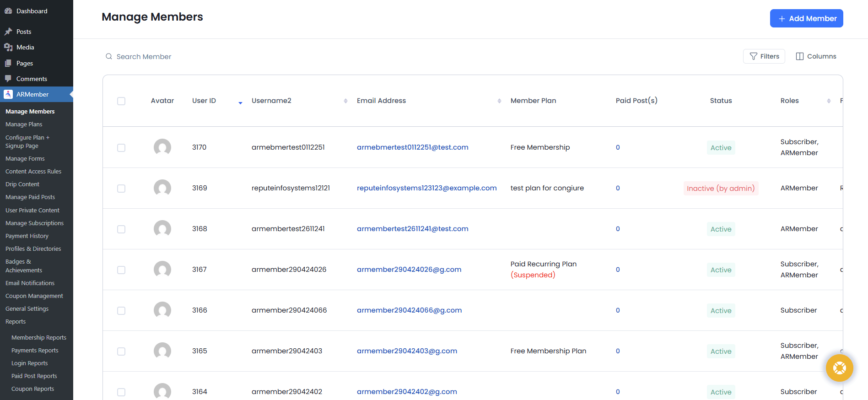The image size is (868, 400).
Task: Click the Pages icon in sidebar
Action: pos(8,63)
